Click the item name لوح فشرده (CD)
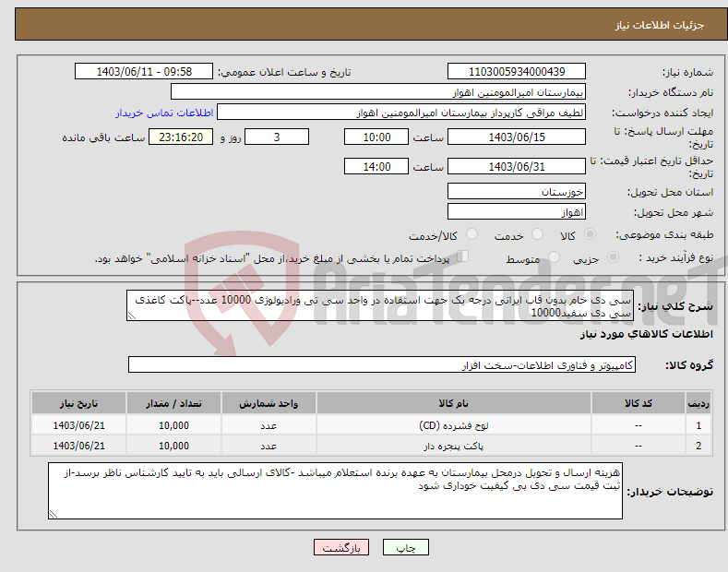The height and width of the screenshot is (572, 728). tap(454, 425)
